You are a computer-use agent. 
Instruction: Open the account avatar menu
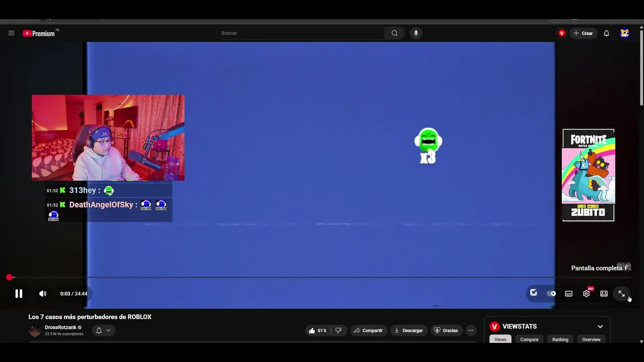[624, 33]
